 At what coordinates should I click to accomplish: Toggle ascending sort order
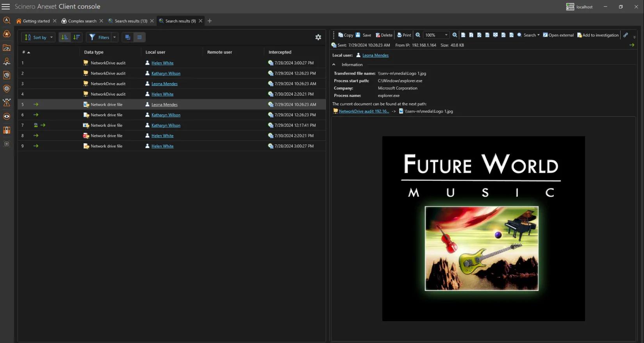coord(65,37)
